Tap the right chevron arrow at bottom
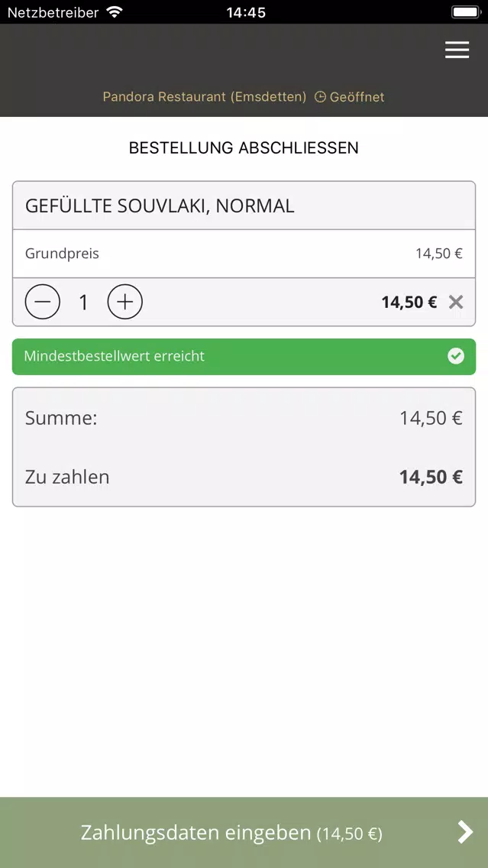Image resolution: width=488 pixels, height=868 pixels. coord(465,832)
